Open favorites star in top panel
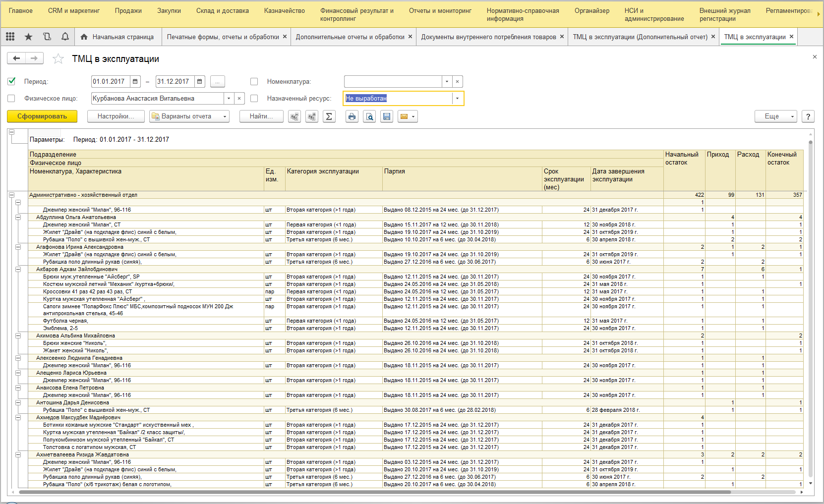Image resolution: width=824 pixels, height=504 pixels. coord(29,37)
